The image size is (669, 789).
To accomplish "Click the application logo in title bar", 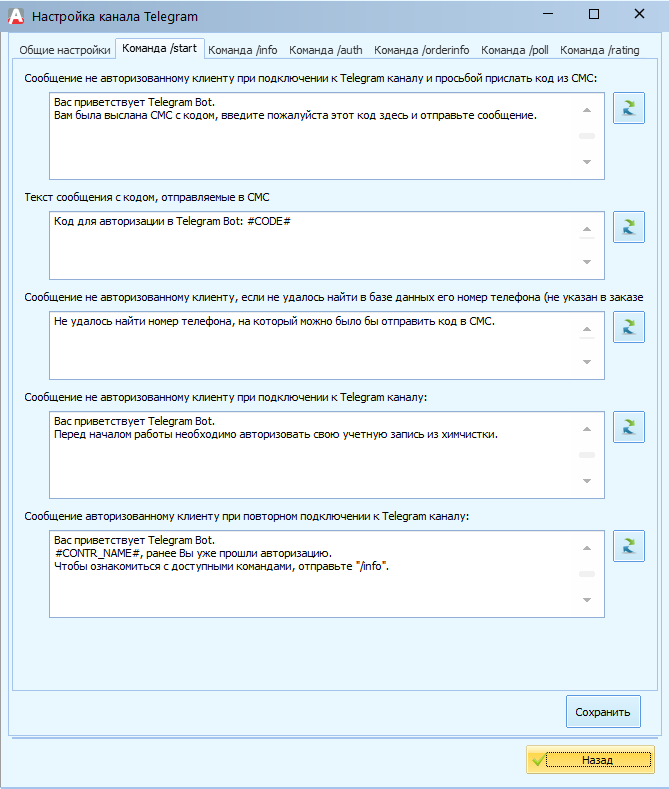I will tap(16, 16).
